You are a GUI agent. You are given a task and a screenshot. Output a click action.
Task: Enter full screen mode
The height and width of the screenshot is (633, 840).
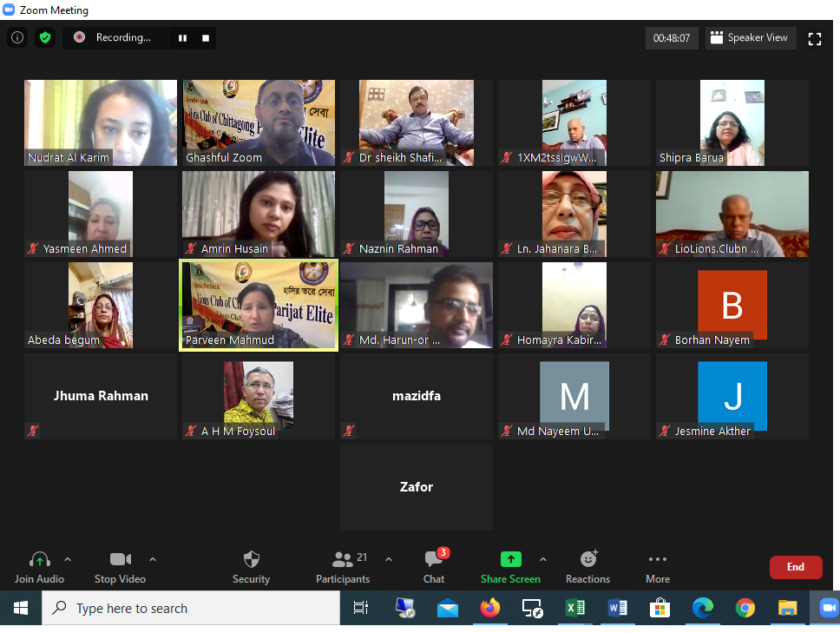tap(814, 38)
